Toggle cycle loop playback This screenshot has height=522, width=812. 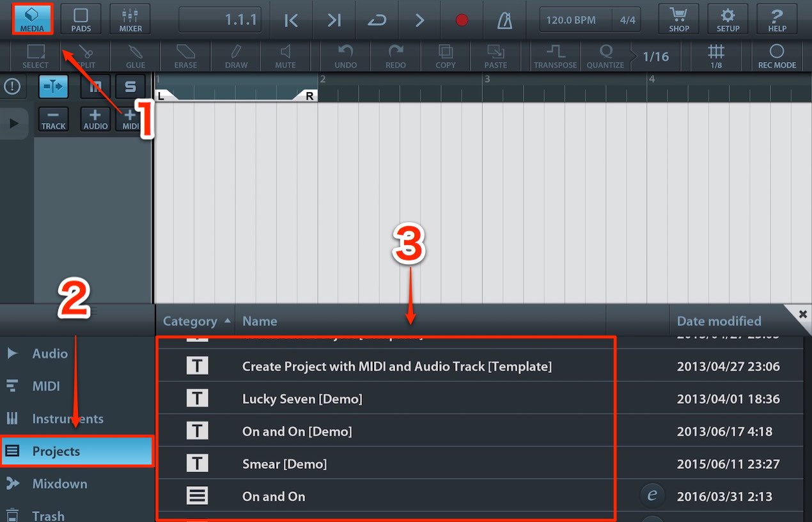[377, 20]
